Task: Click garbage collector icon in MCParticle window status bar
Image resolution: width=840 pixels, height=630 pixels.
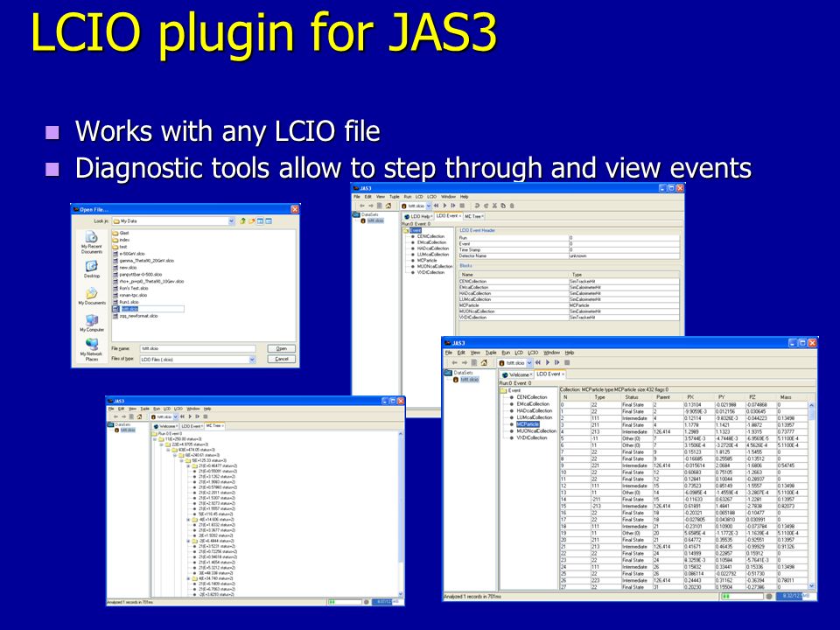Action: [x=769, y=596]
